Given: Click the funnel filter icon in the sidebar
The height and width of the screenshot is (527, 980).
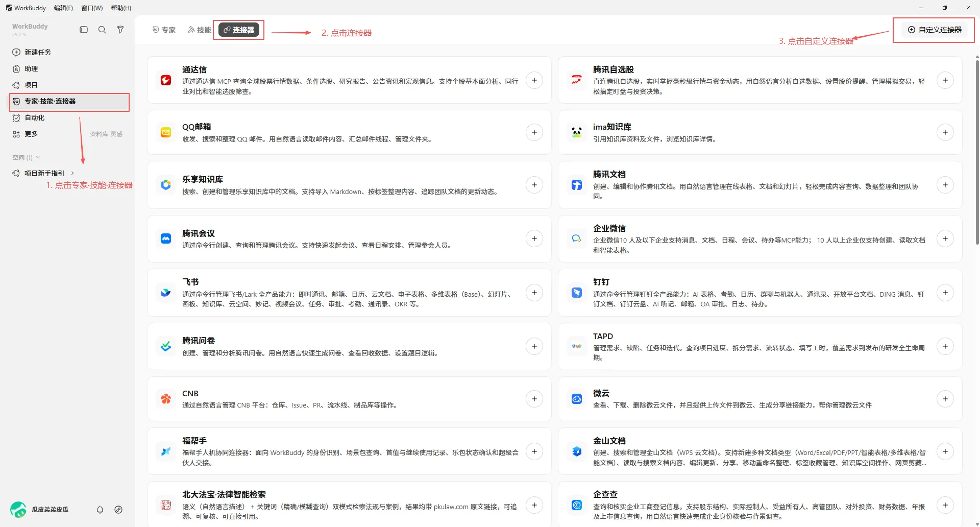Looking at the screenshot, I should 120,30.
